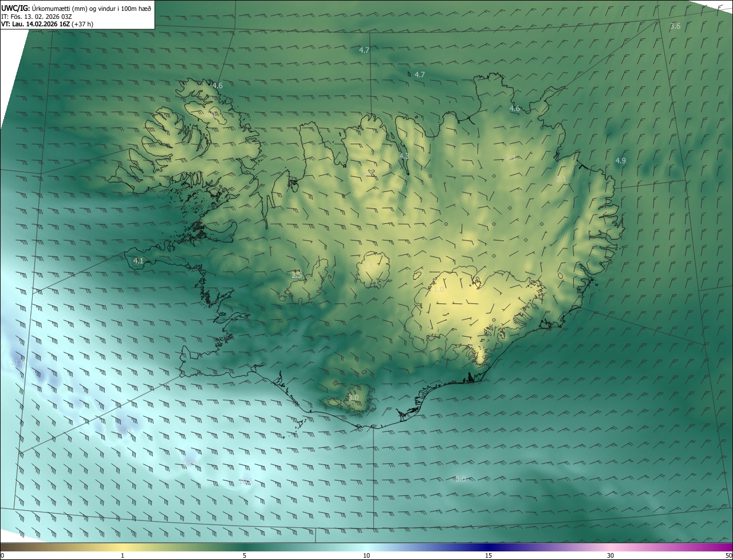Click the '1.5' label inside the small glacier outline
The width and height of the screenshot is (733, 560).
click(368, 267)
